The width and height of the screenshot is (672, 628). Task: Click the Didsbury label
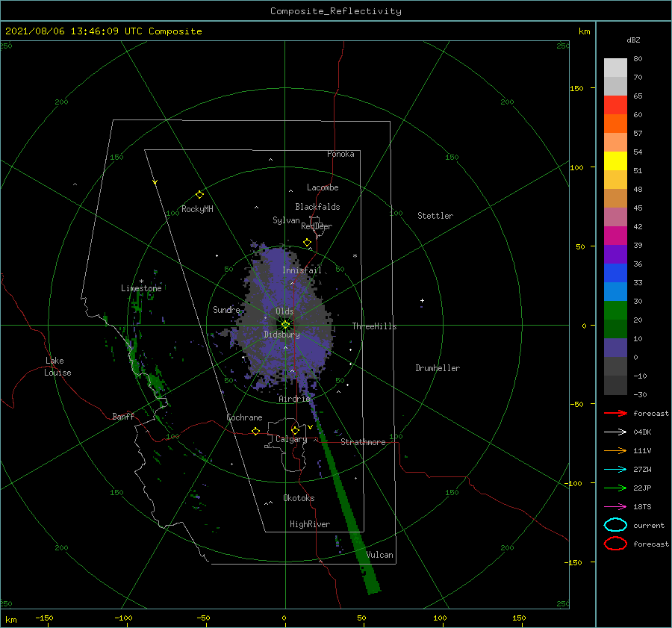(282, 335)
